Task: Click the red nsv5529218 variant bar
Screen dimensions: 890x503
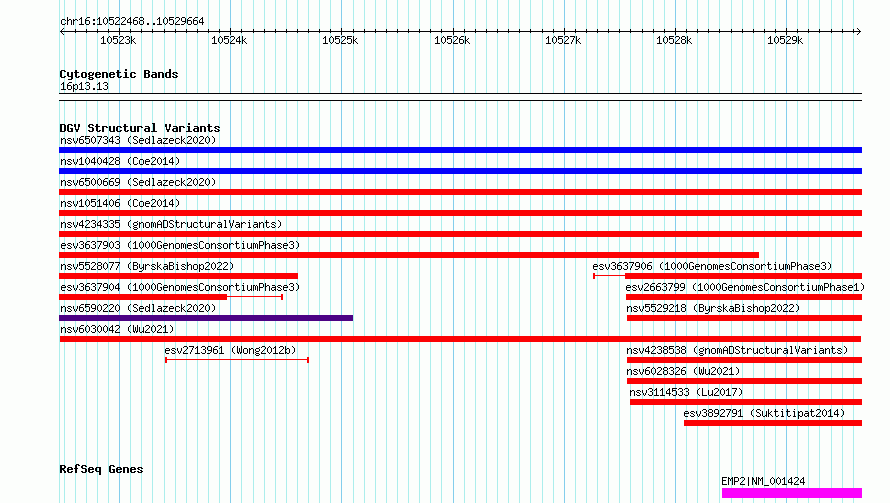Action: 745,318
